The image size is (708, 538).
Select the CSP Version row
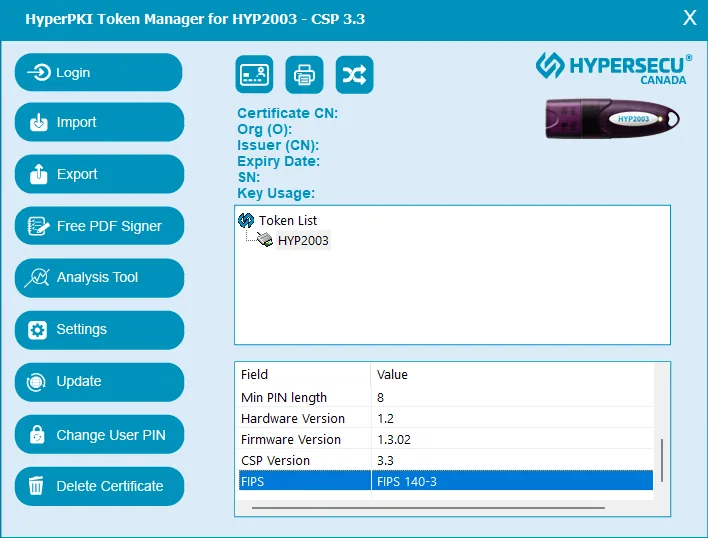(x=444, y=460)
